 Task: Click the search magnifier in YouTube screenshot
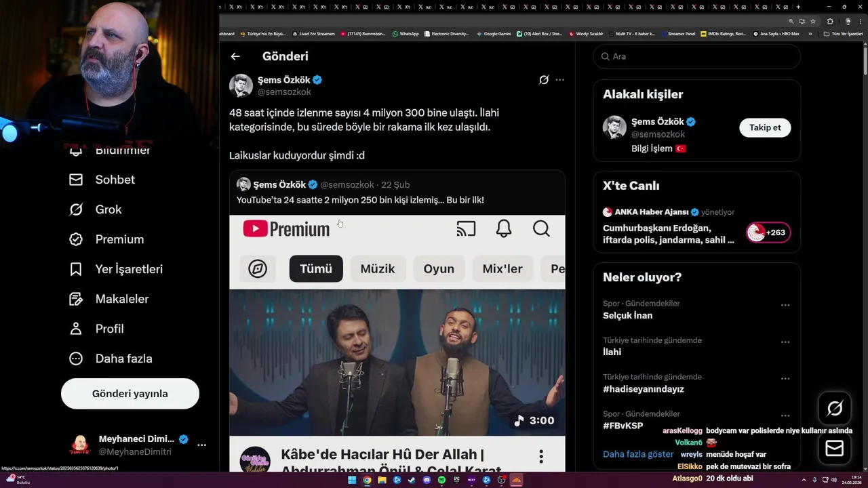pos(541,229)
